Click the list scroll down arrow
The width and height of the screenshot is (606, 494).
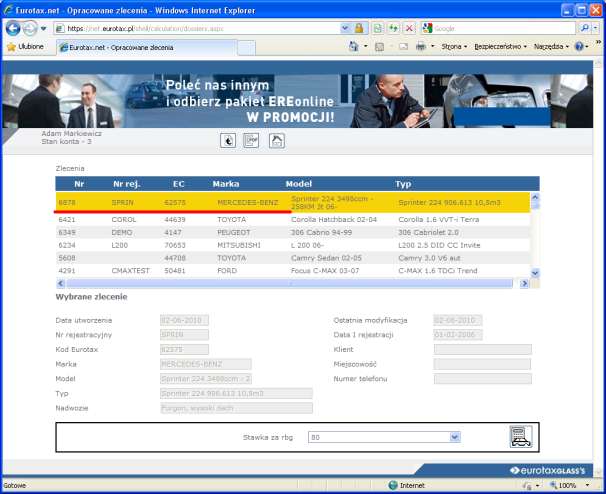click(x=535, y=273)
